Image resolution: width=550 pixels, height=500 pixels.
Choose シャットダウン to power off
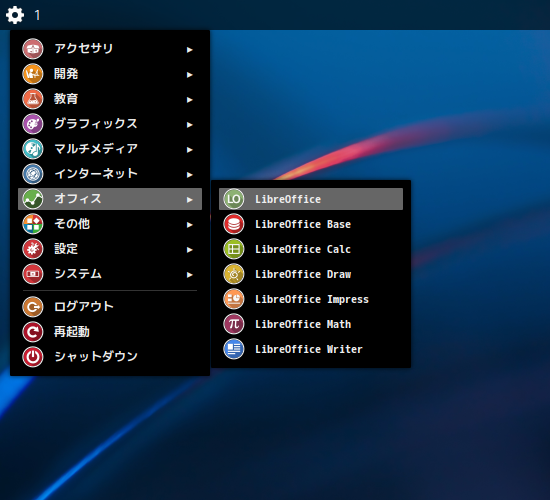110,357
